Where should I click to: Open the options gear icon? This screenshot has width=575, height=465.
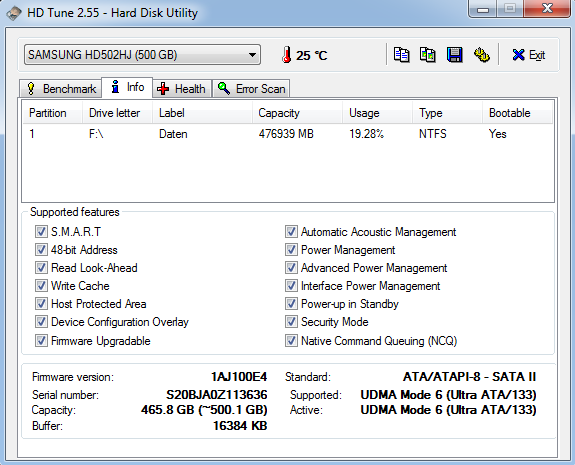(x=481, y=55)
